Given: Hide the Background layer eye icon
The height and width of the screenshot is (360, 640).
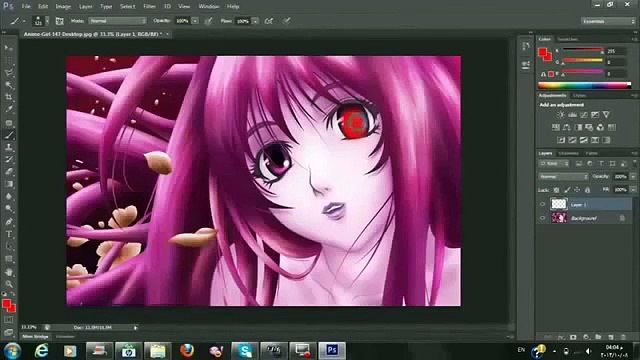Looking at the screenshot, I should tap(542, 218).
